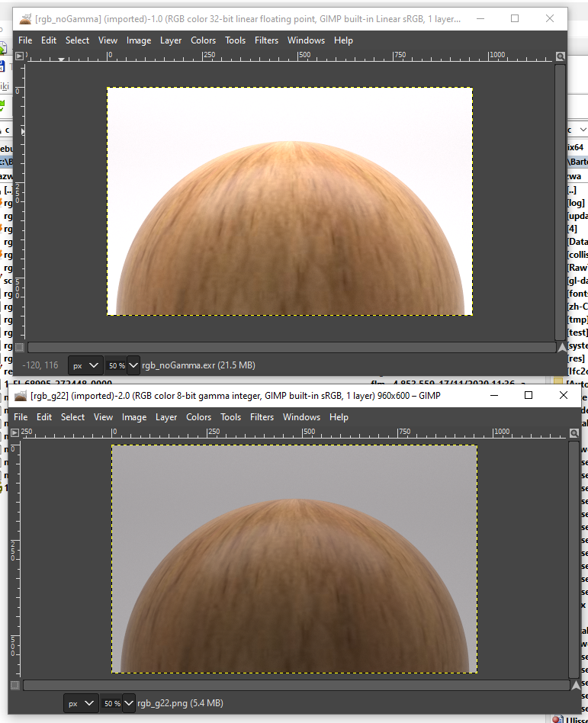
Task: Click horizontal scrollbar of rgb_noGamma.exr window
Action: (x=290, y=347)
